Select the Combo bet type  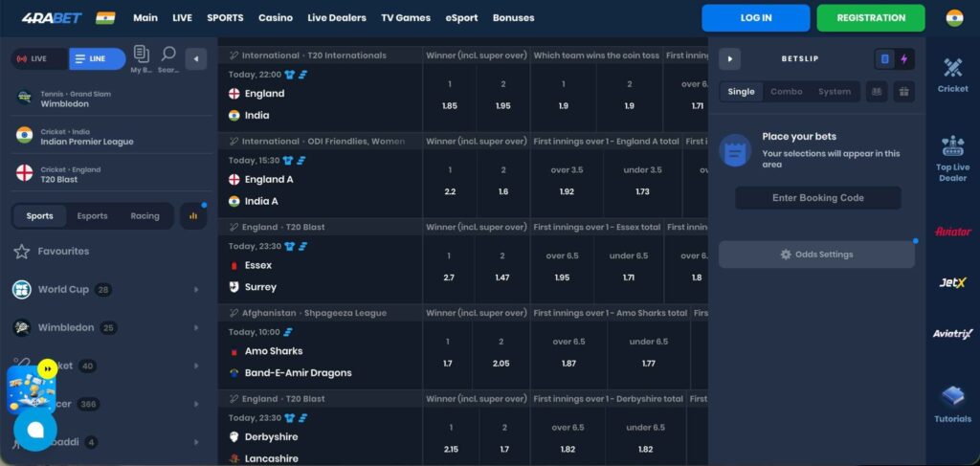tap(786, 92)
